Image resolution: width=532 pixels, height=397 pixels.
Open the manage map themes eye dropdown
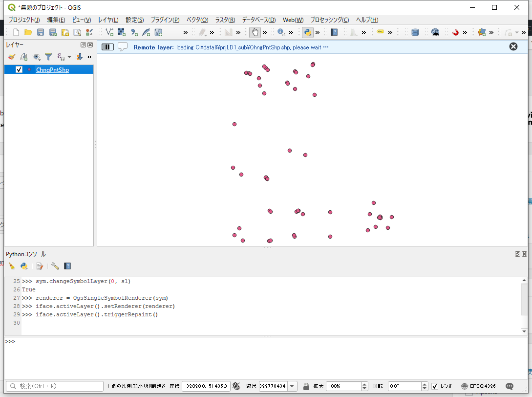(37, 57)
